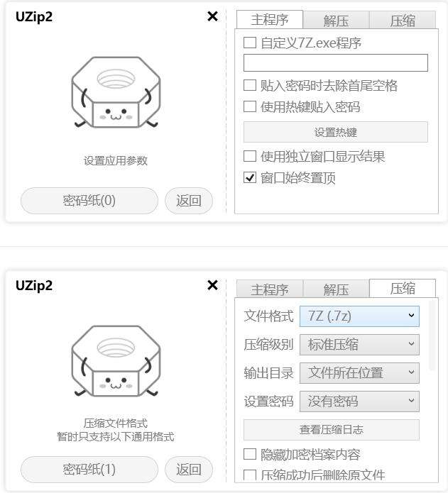Switch to 解压 tab in top window
448x493 pixels.
[x=336, y=20]
